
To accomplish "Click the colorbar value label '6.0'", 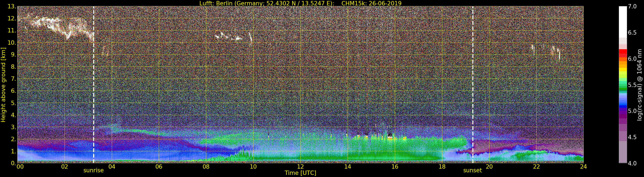I will (632, 59).
